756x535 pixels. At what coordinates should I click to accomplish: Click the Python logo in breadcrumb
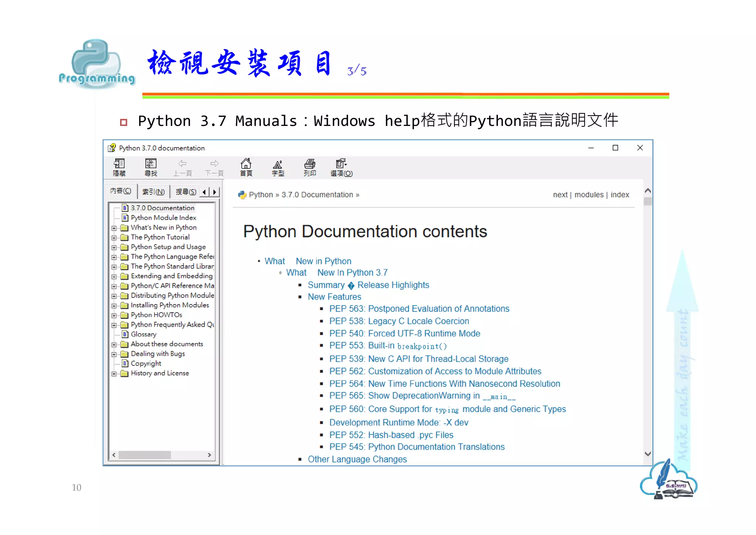242,195
